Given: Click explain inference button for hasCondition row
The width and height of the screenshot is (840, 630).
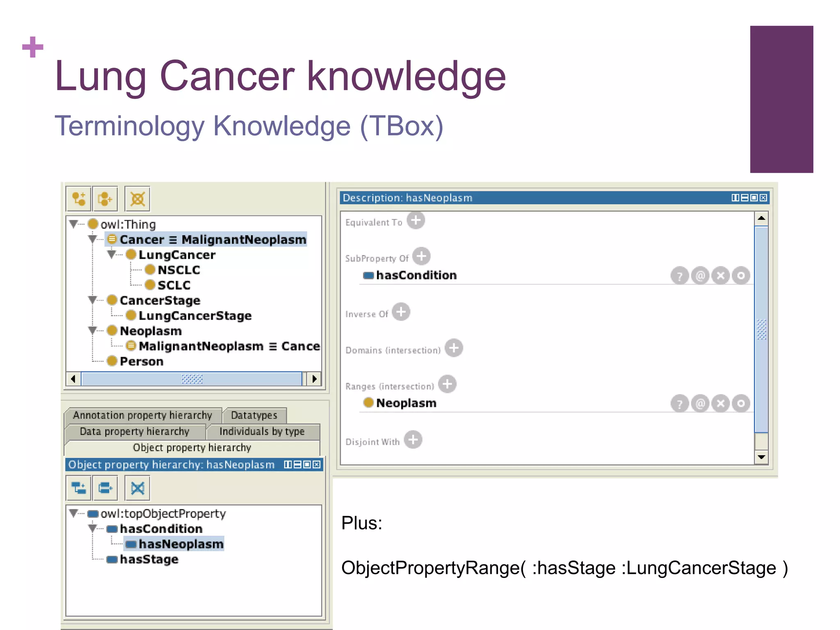Looking at the screenshot, I should pos(680,276).
